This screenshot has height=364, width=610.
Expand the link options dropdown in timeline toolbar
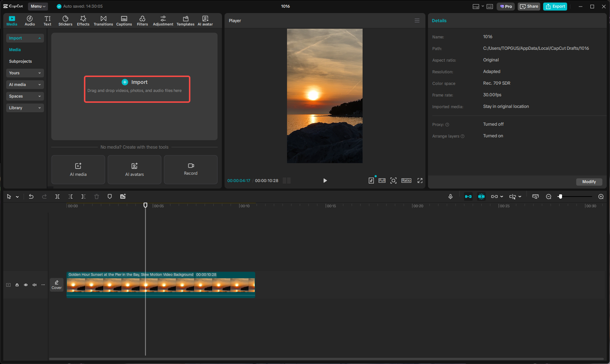(501, 197)
